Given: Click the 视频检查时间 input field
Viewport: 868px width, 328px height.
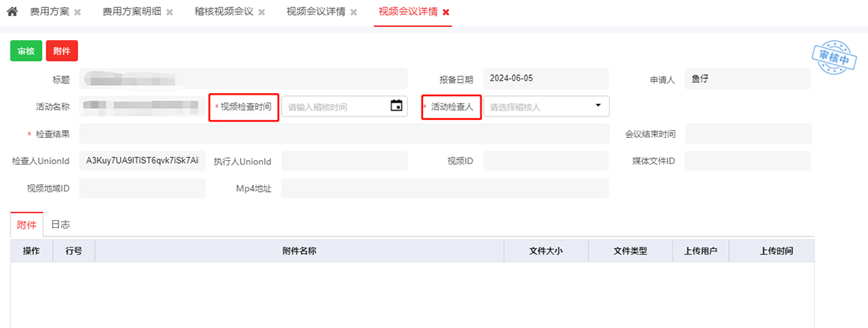Looking at the screenshot, I should point(335,106).
